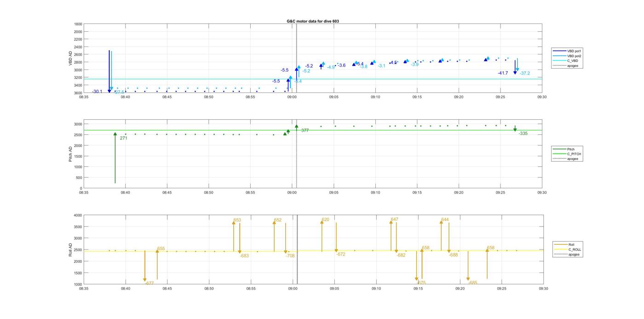Click the '3400' tick on the VBD axis

click(78, 85)
